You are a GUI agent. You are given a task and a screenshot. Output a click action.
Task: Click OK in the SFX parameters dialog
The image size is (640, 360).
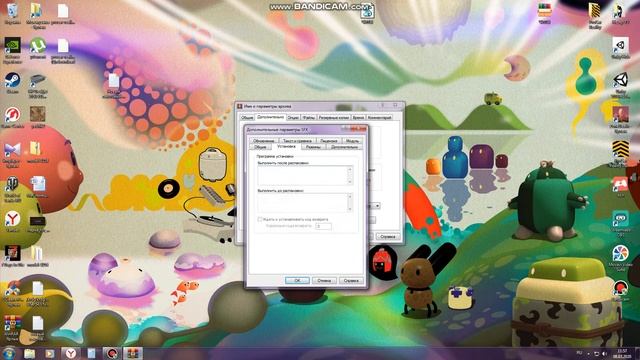(x=297, y=280)
